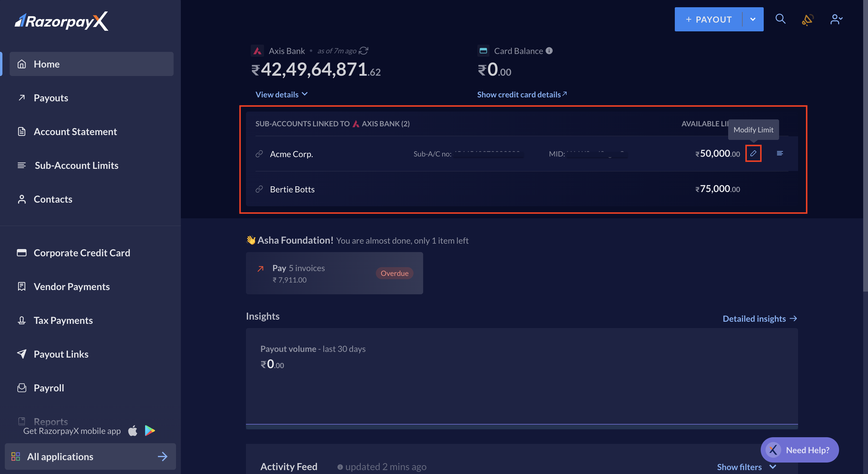Click the Overdue badge
Viewport: 868px width, 474px height.
395,273
